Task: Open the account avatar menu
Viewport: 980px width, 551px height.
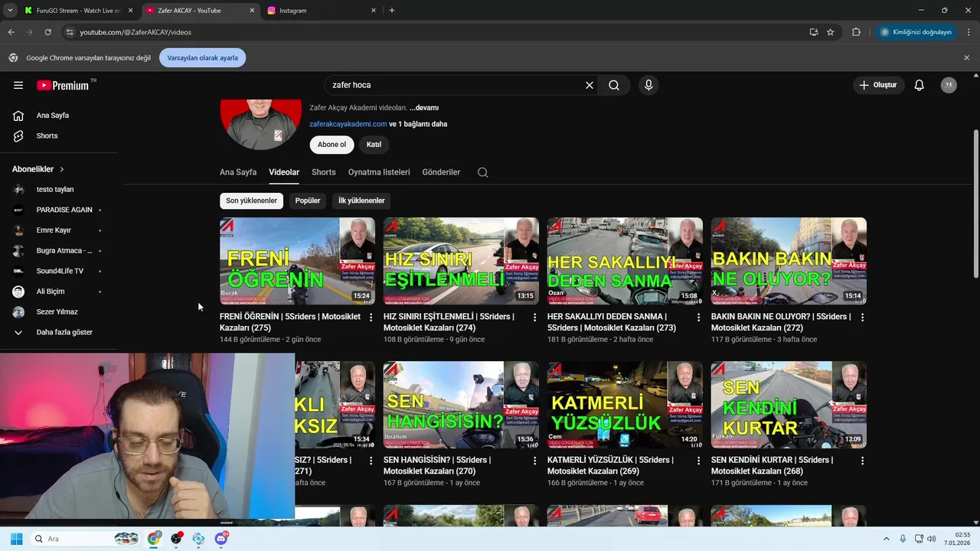Action: 949,85
